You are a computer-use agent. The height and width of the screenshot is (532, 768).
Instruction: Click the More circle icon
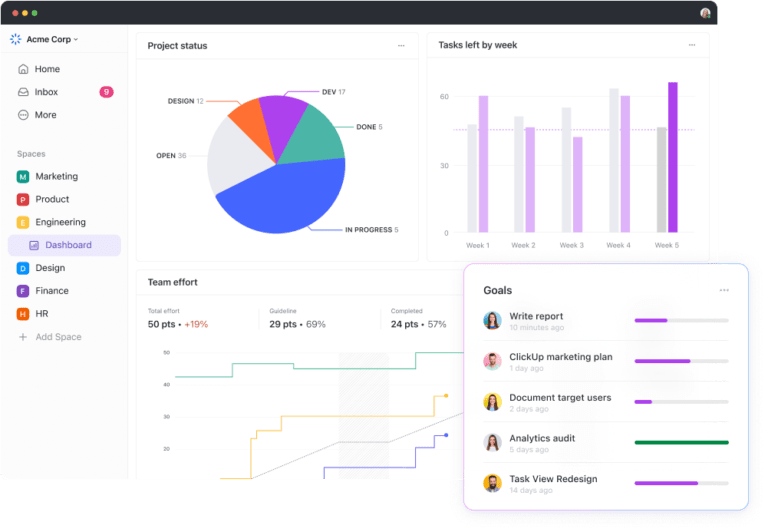tap(23, 115)
